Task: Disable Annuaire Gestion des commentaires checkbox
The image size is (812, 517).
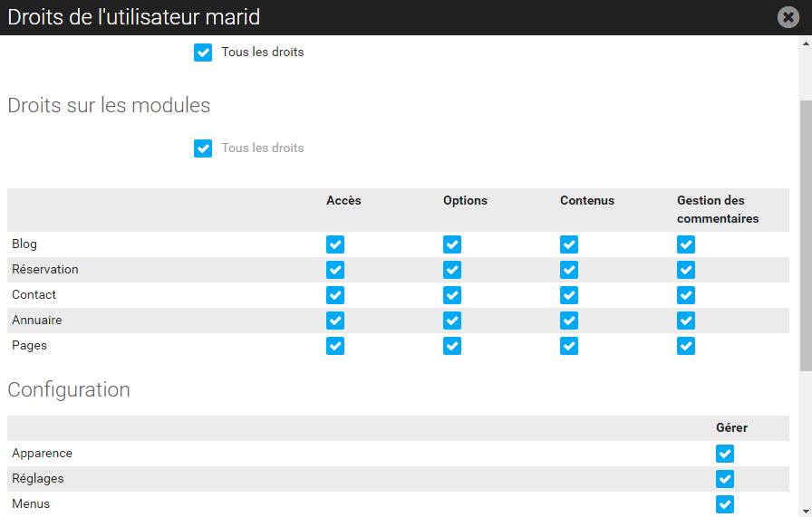Action: (686, 321)
